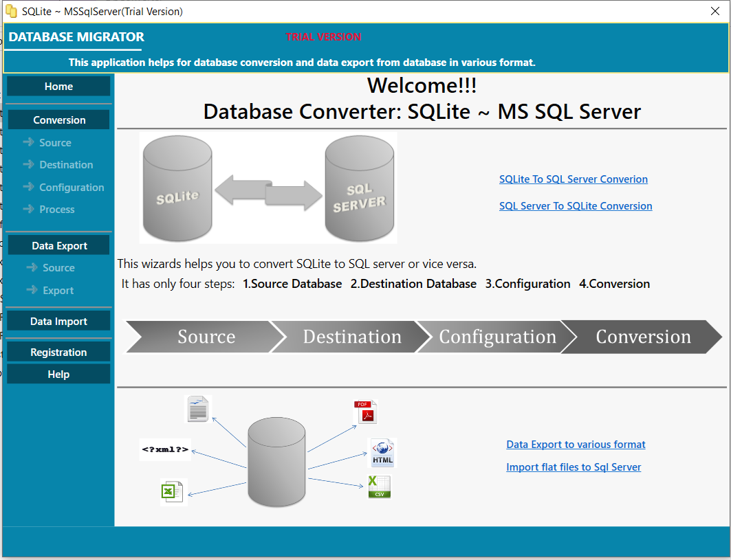Click arrow icon beside Export
The height and width of the screenshot is (560, 731).
tap(32, 289)
